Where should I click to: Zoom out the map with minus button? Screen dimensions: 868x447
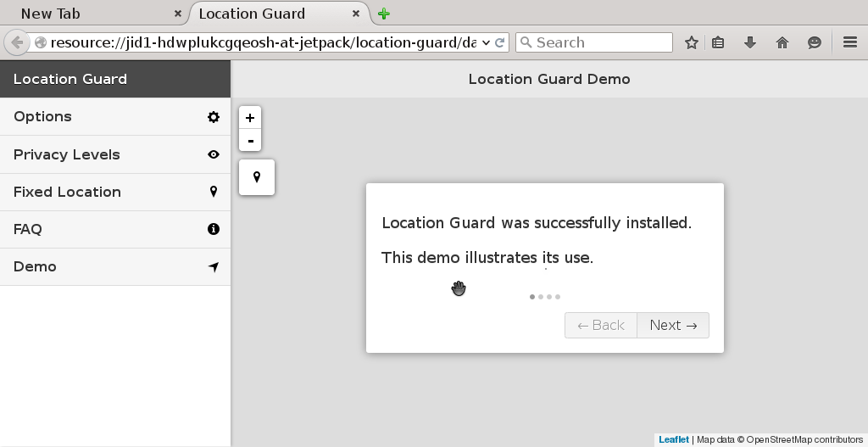tap(250, 140)
